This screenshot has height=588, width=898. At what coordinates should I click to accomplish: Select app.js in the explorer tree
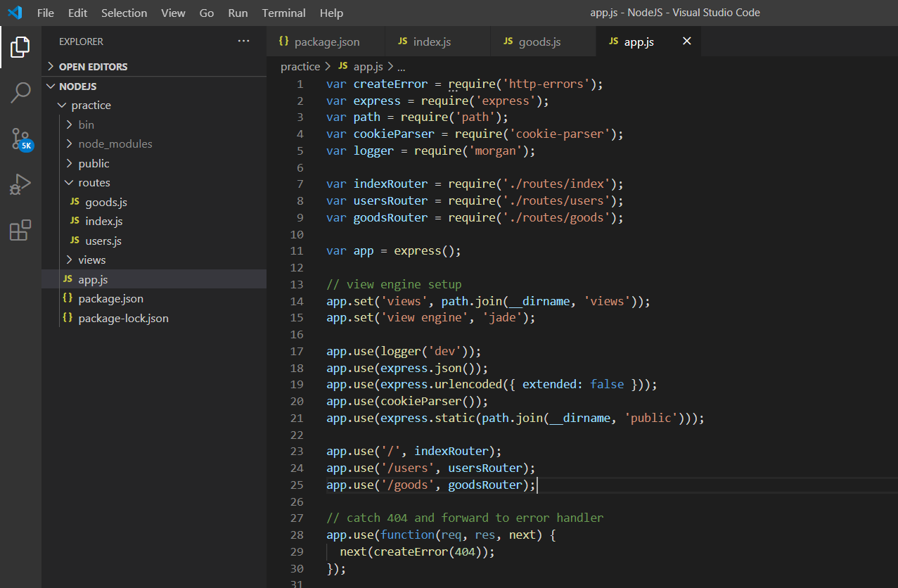[x=154, y=279]
